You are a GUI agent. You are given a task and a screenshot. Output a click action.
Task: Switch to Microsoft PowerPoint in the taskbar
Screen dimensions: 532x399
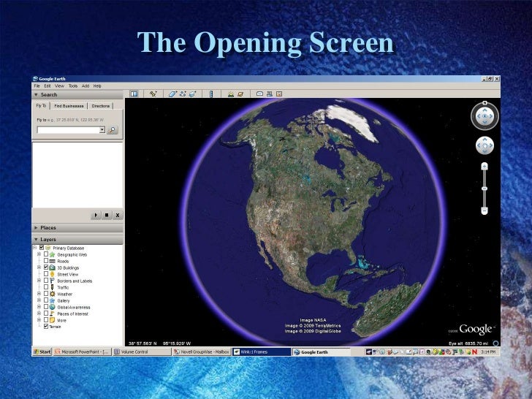[x=82, y=351]
